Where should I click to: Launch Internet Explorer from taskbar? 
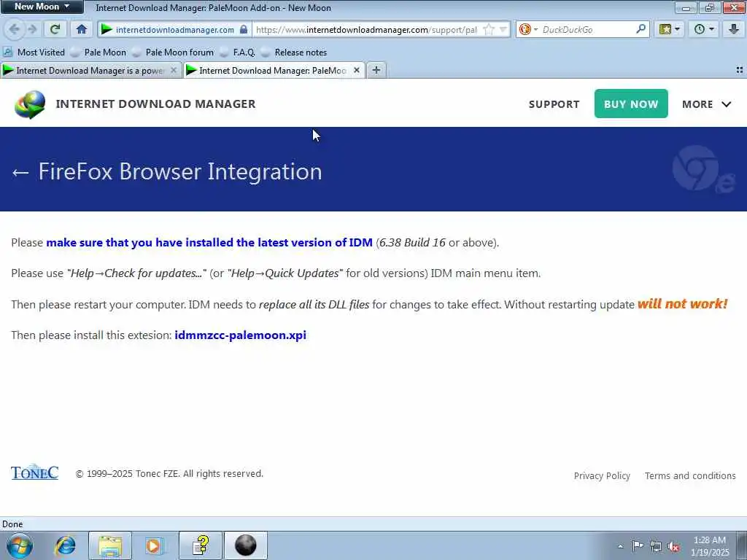[x=65, y=545]
